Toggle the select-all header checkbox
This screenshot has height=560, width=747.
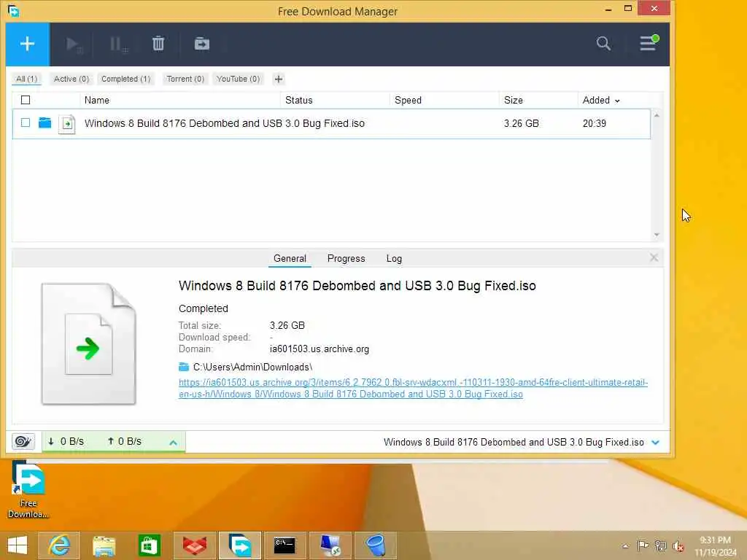coord(26,100)
